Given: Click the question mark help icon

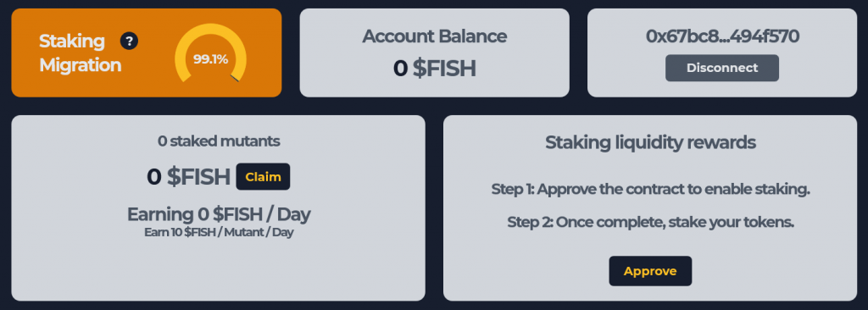Looking at the screenshot, I should (x=129, y=41).
